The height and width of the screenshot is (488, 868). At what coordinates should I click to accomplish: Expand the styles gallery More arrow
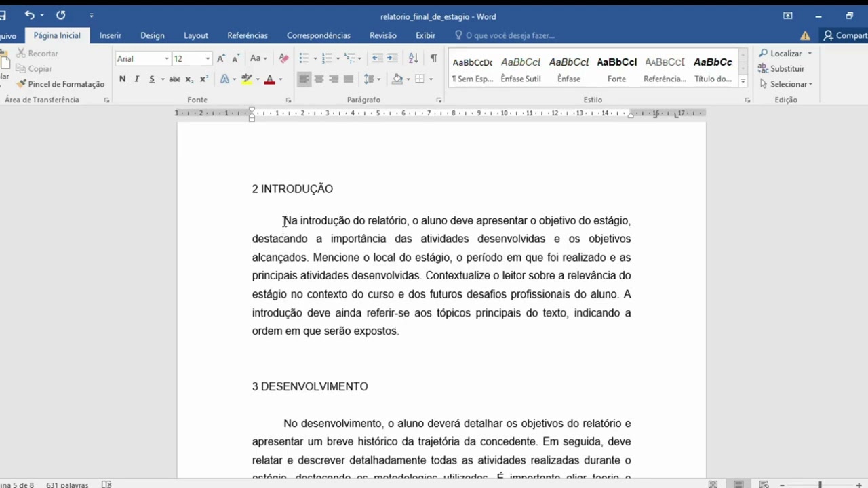coord(743,81)
